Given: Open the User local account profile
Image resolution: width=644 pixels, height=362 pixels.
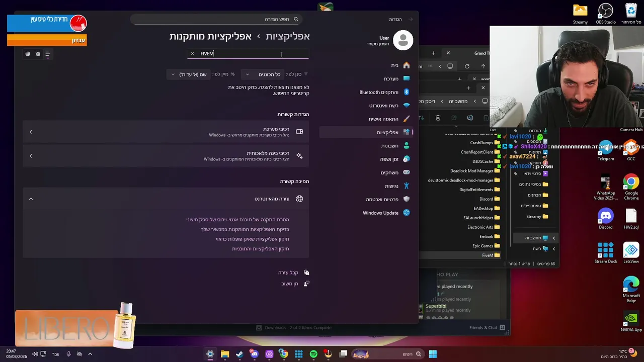Looking at the screenshot, I should [x=390, y=40].
